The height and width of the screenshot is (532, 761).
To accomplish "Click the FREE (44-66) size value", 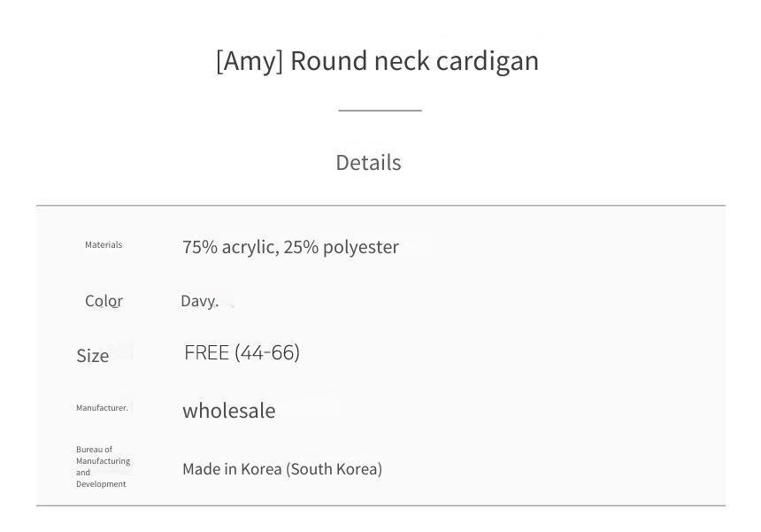I will 242,353.
